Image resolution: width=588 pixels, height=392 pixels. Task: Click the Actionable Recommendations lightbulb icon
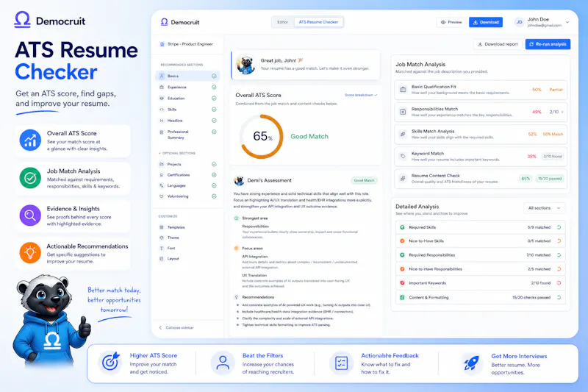pos(30,253)
